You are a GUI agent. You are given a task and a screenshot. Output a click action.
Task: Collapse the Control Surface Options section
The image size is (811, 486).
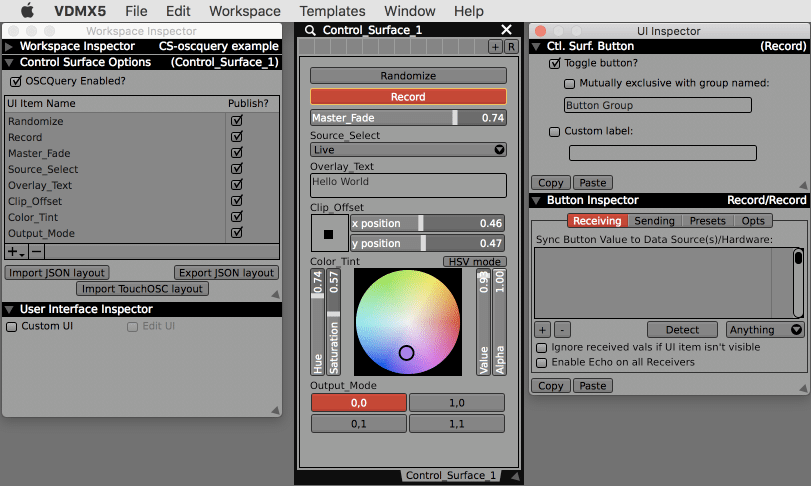(x=9, y=63)
